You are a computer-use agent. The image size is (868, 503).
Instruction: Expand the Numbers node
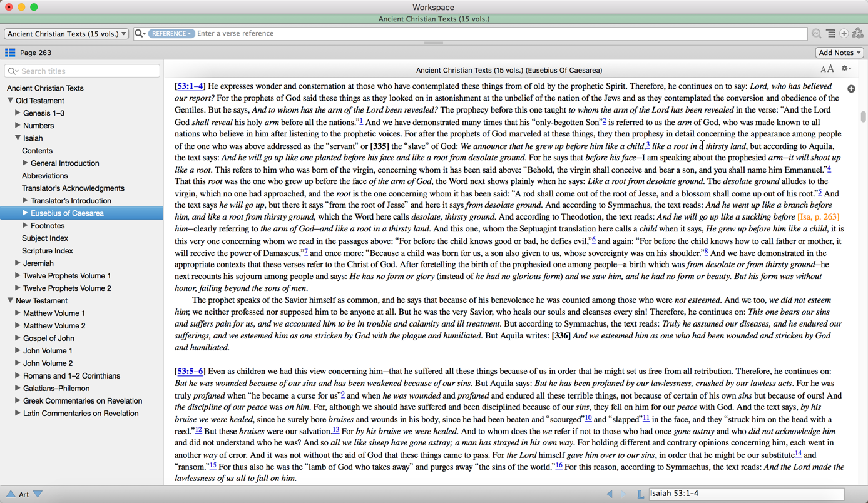coord(18,125)
